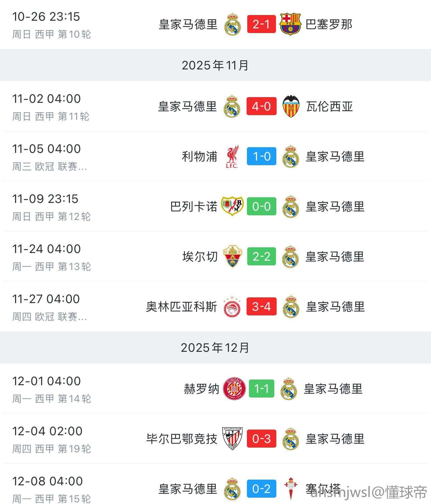This screenshot has height=504, width=431.
Task: Click the Girona club crest
Action: (234, 389)
